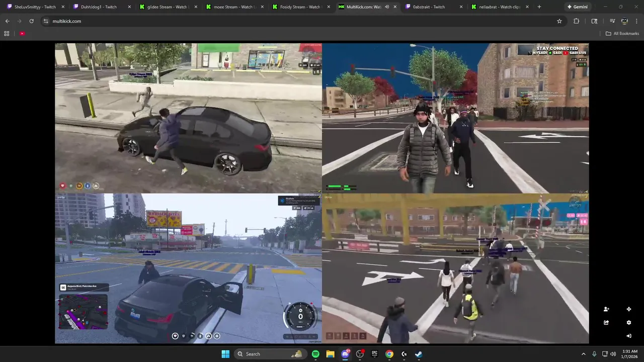Open the All Bookmarks folder
The height and width of the screenshot is (362, 644).
click(622, 34)
